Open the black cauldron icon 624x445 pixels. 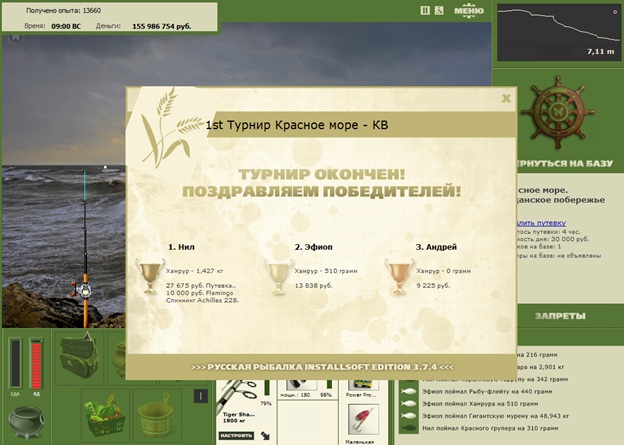pyautogui.click(x=26, y=423)
